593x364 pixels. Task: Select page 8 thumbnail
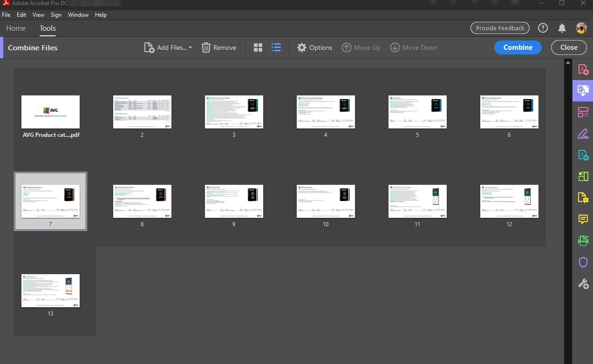142,201
